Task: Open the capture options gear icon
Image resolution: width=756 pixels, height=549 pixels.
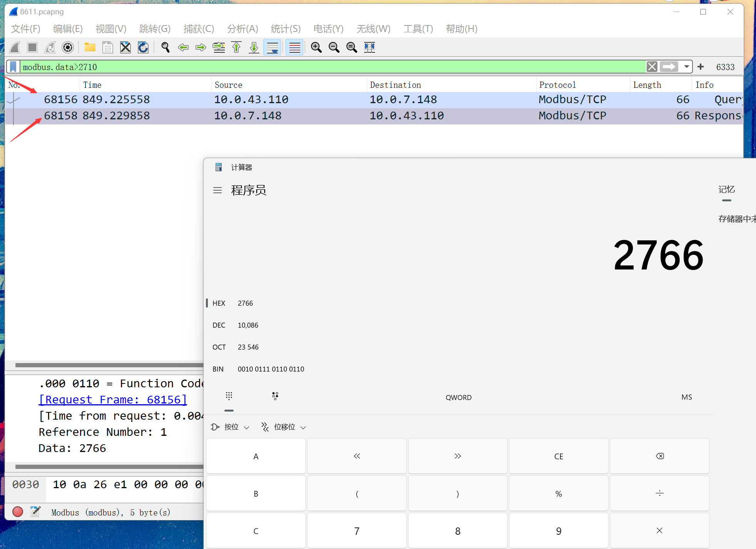Action: click(68, 47)
